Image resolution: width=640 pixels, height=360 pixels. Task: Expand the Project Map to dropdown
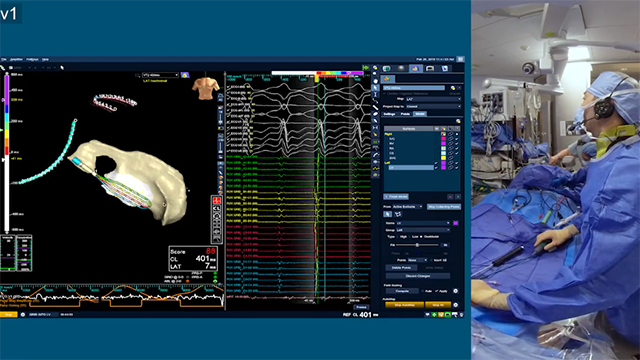pyautogui.click(x=433, y=107)
